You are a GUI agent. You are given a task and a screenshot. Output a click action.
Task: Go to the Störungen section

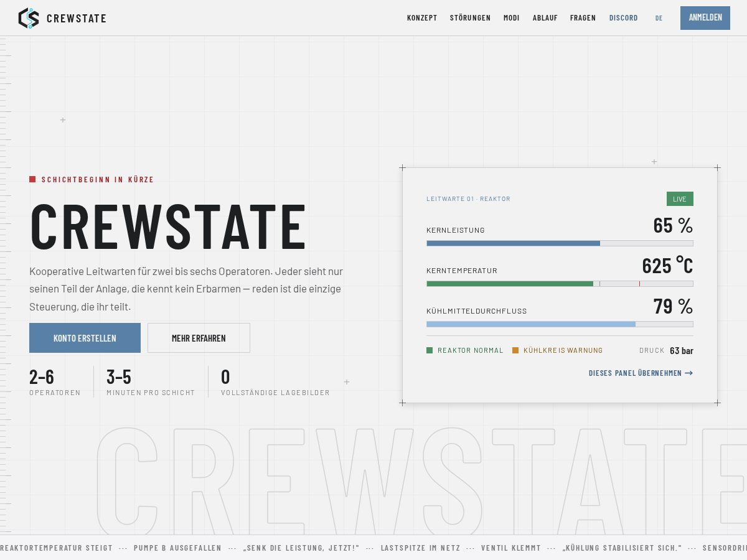coord(470,18)
